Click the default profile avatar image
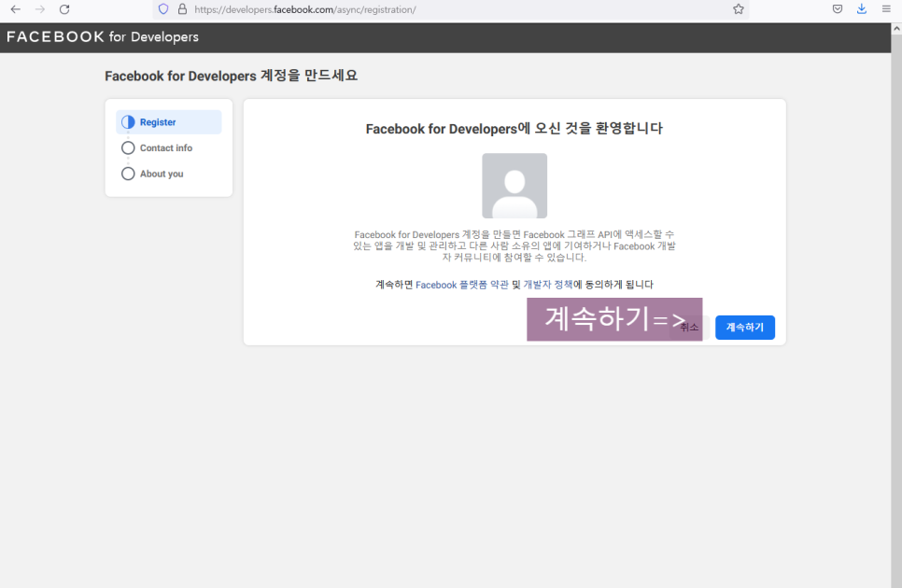 pyautogui.click(x=514, y=186)
